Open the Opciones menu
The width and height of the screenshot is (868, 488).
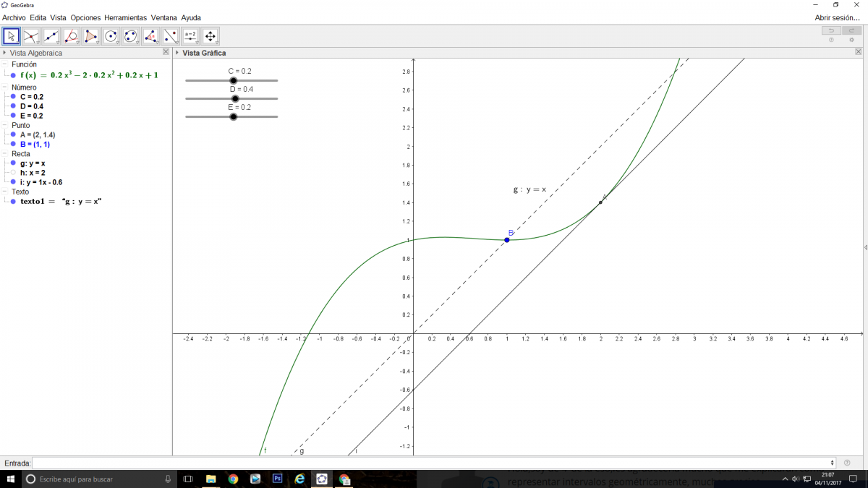(x=85, y=17)
